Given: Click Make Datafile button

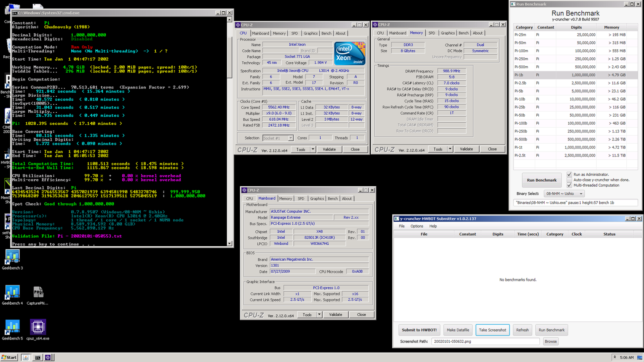Looking at the screenshot, I should [x=458, y=330].
